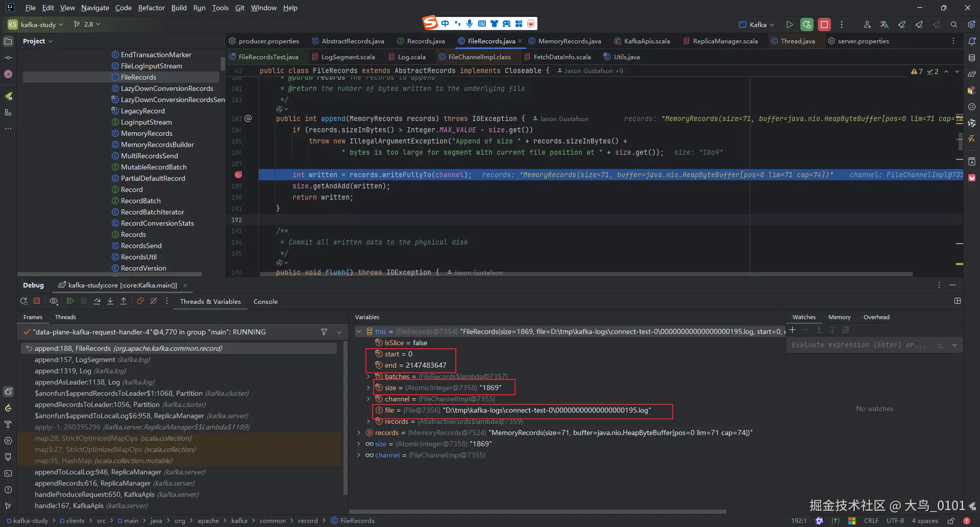Image resolution: width=980 pixels, height=527 pixels.
Task: Open the Refactor menu
Action: tap(151, 8)
